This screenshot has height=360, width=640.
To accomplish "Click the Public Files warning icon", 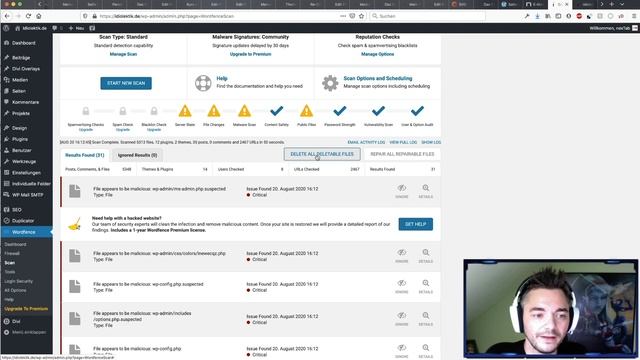I will click(x=307, y=111).
